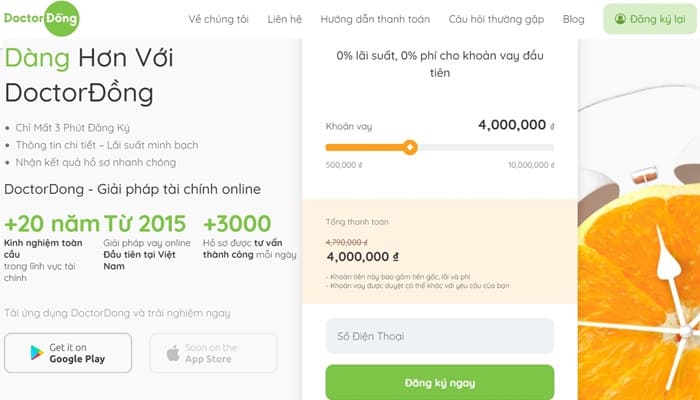Focus the Số Điện Thoại input field
This screenshot has height=400, width=700.
(439, 335)
